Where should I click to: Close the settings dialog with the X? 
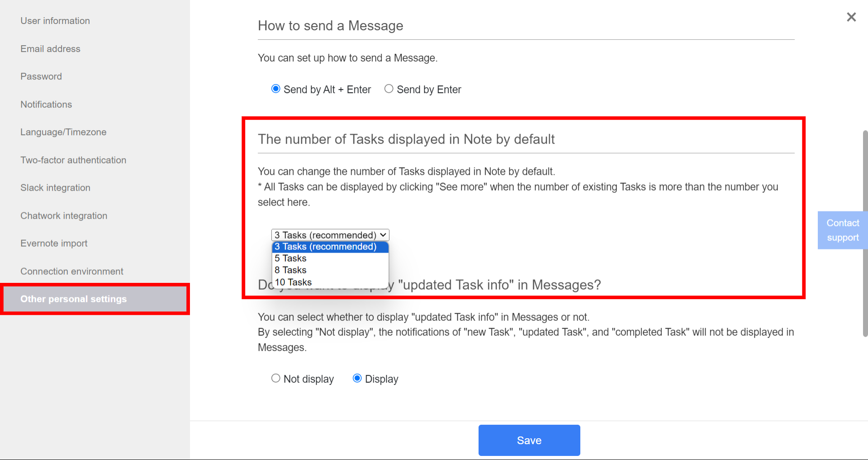coord(851,17)
